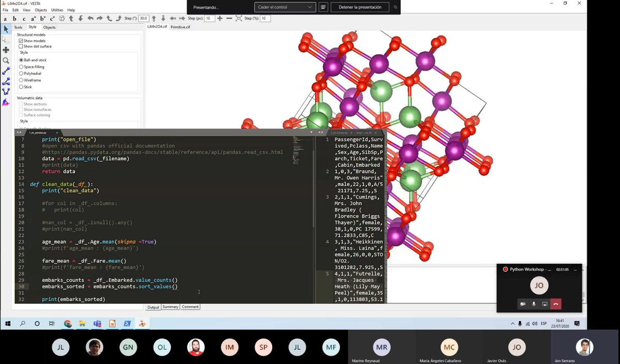The image size is (620, 364).
Task: Choose the Dihedral angle measurement tool
Action: (6, 91)
